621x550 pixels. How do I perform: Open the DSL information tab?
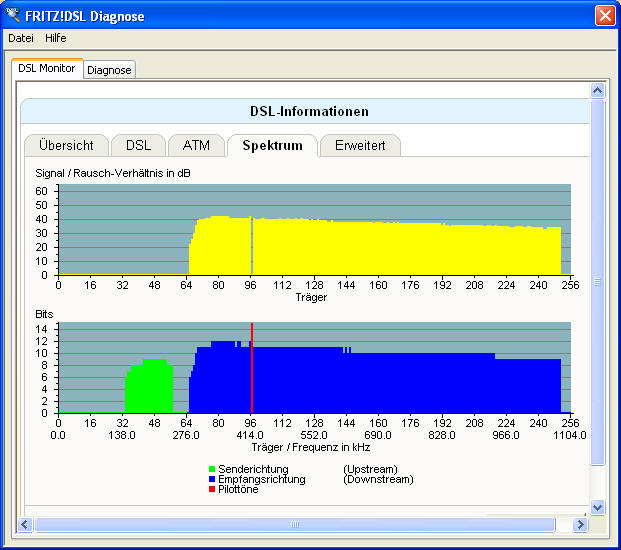(x=138, y=145)
